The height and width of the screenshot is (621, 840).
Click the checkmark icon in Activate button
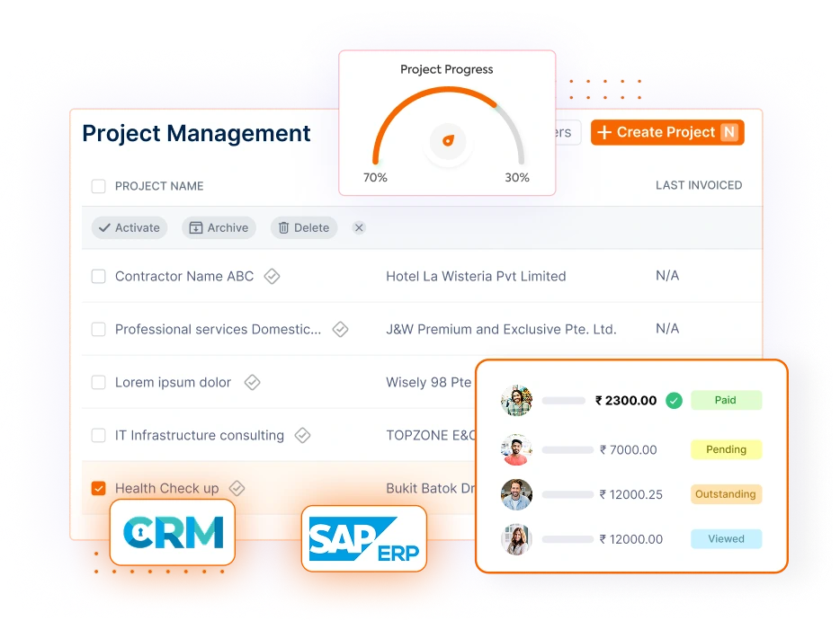105,227
